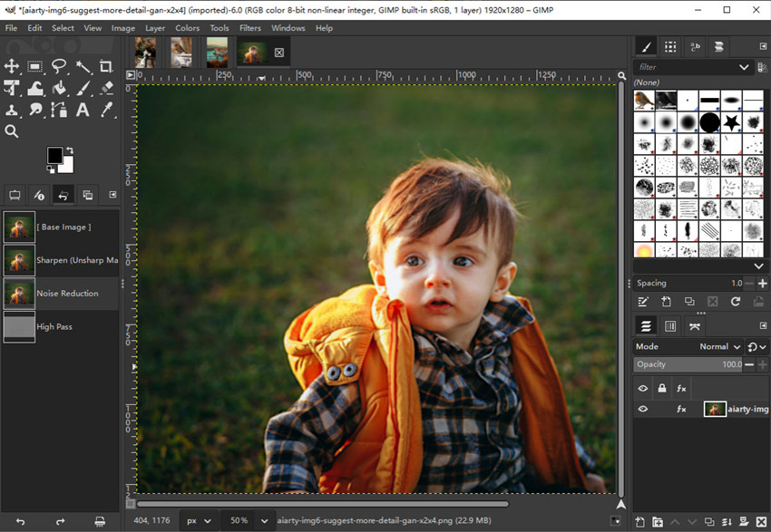The width and height of the screenshot is (771, 532).
Task: Toggle the lock pixels option
Action: pyautogui.click(x=662, y=388)
